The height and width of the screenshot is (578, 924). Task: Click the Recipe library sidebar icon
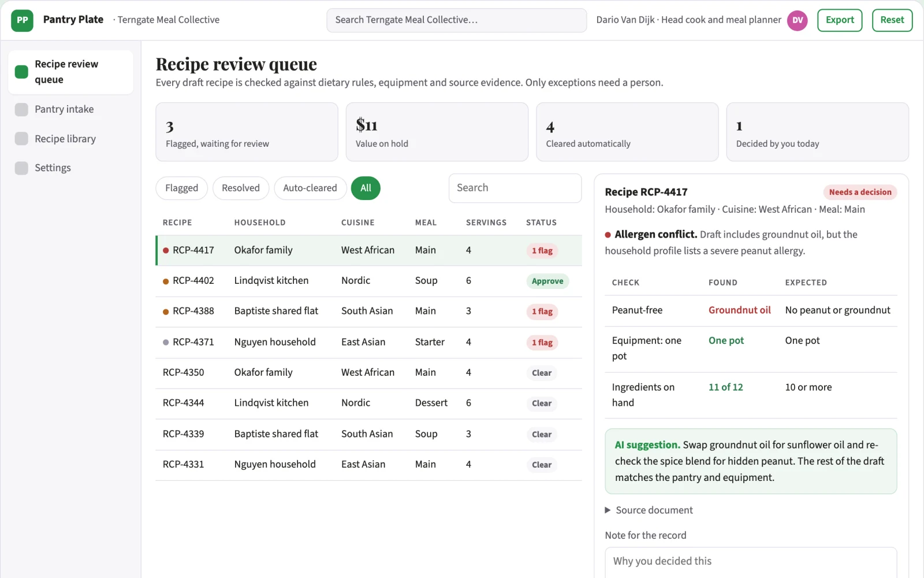[x=21, y=139]
